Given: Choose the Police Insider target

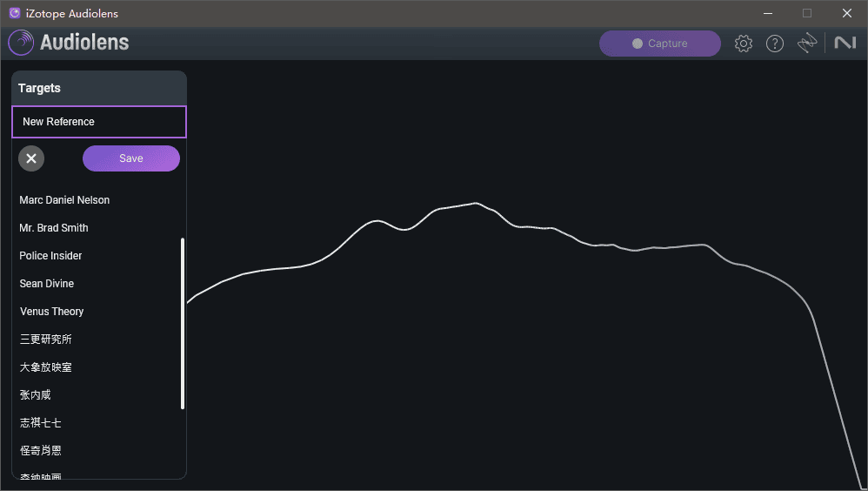Looking at the screenshot, I should (50, 255).
